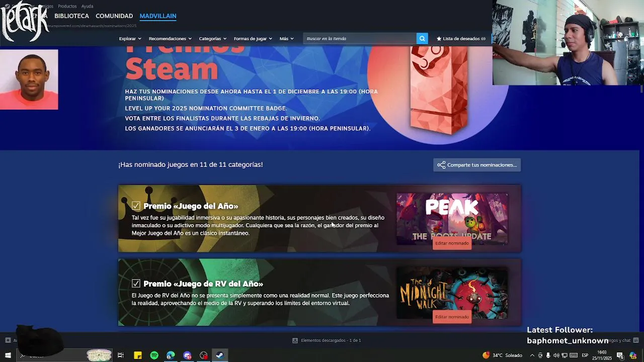The width and height of the screenshot is (644, 362).
Task: Open the Productos menu
Action: pyautogui.click(x=67, y=6)
